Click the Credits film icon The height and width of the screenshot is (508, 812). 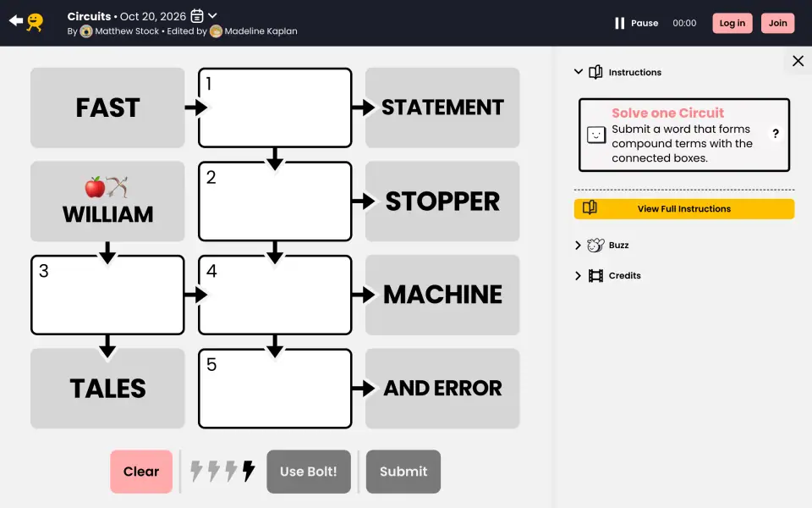coord(595,275)
